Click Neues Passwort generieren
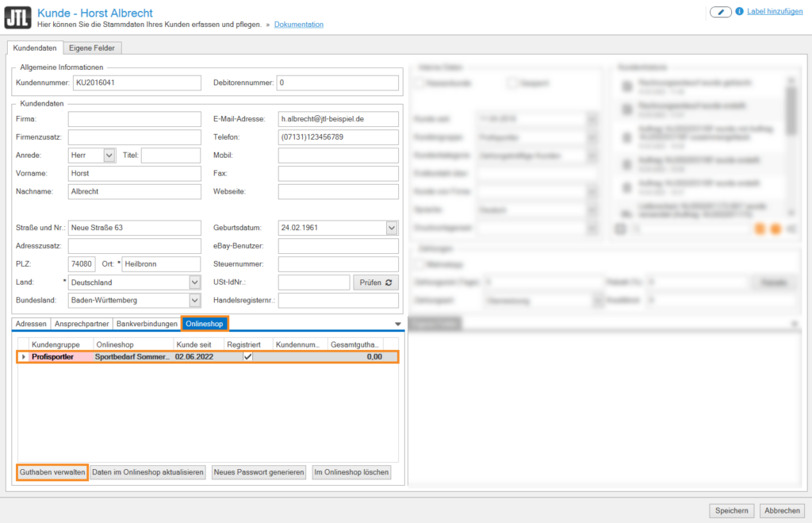Image resolution: width=812 pixels, height=523 pixels. click(259, 472)
